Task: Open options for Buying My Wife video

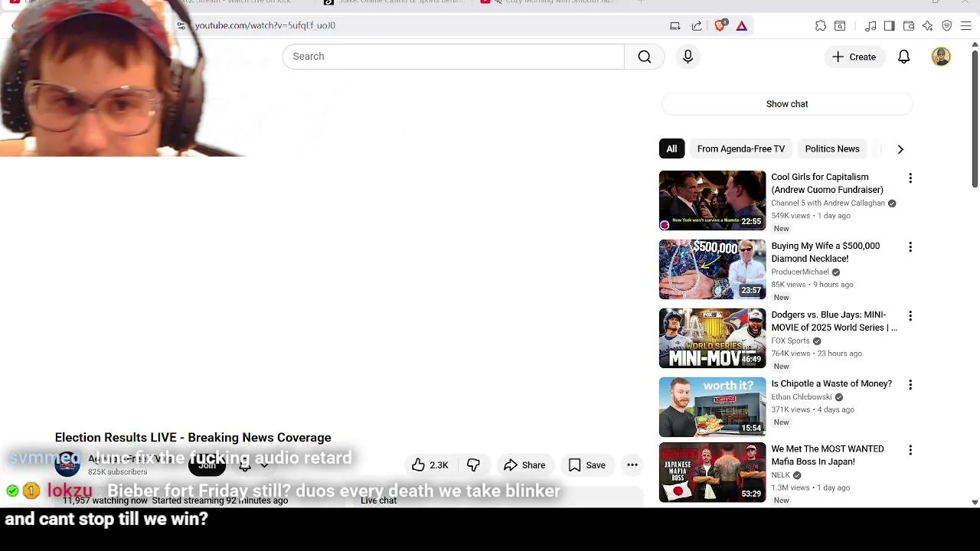Action: click(910, 247)
